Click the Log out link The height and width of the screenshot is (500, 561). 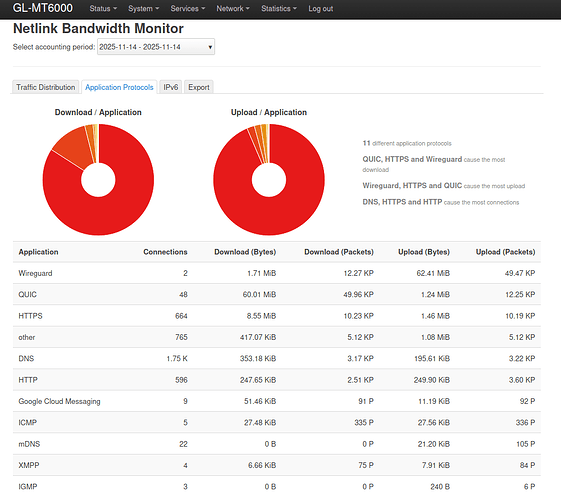[321, 9]
